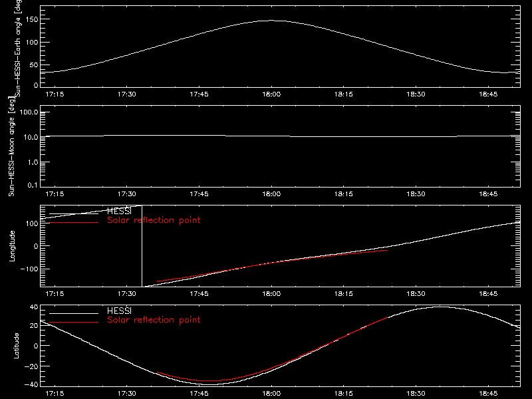Image resolution: width=532 pixels, height=399 pixels.
Task: Select red Solar reflection point label in Latitude plot
Action: [x=154, y=320]
